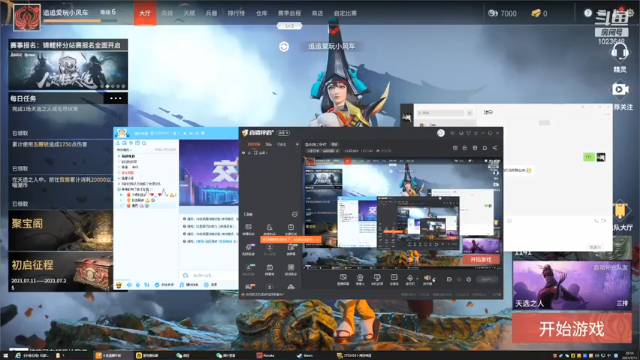Mute the speaker icon in streaming toolbar

(427, 278)
